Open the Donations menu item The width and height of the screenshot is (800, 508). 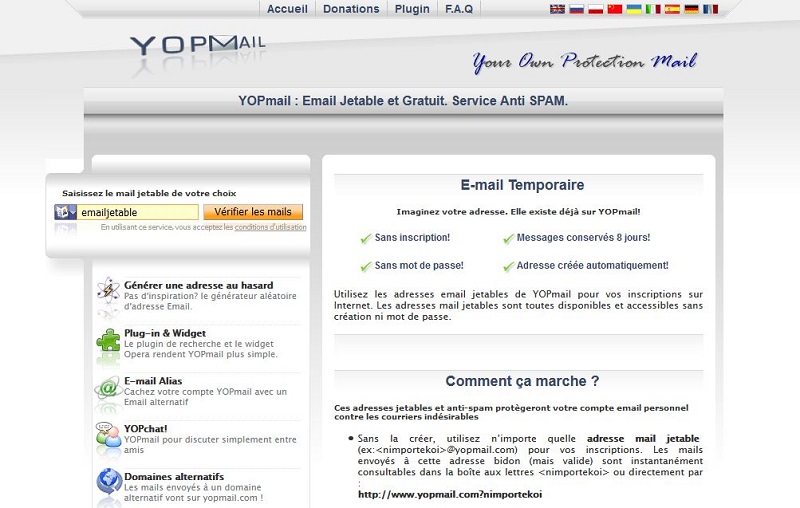[351, 9]
